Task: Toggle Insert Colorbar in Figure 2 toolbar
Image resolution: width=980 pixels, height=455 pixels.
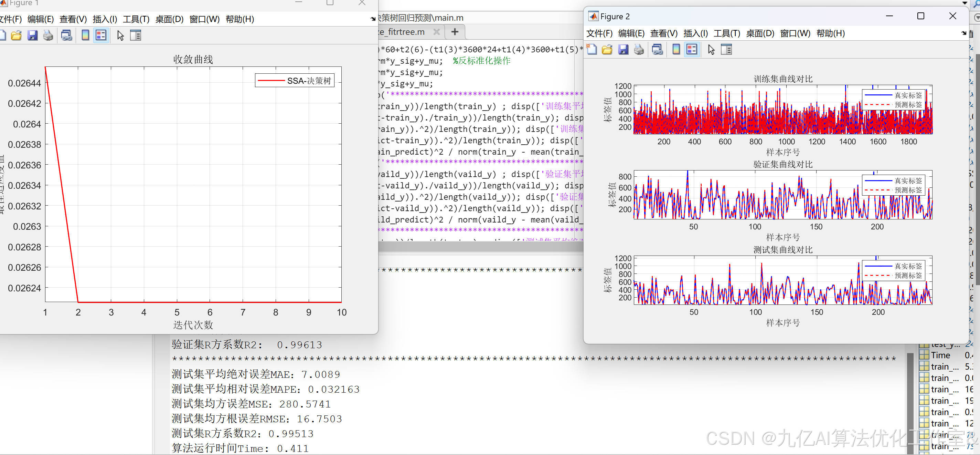Action: pos(676,50)
